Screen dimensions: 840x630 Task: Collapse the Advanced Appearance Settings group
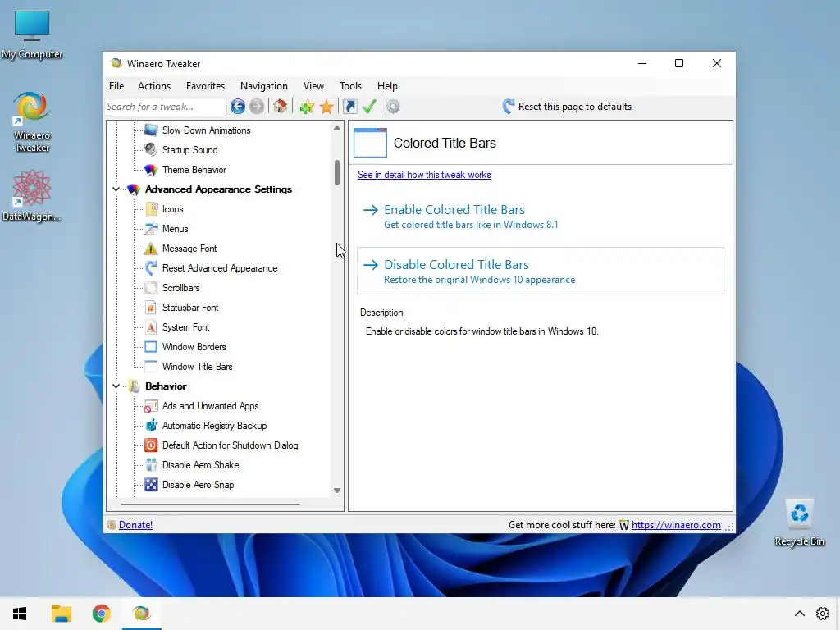116,189
